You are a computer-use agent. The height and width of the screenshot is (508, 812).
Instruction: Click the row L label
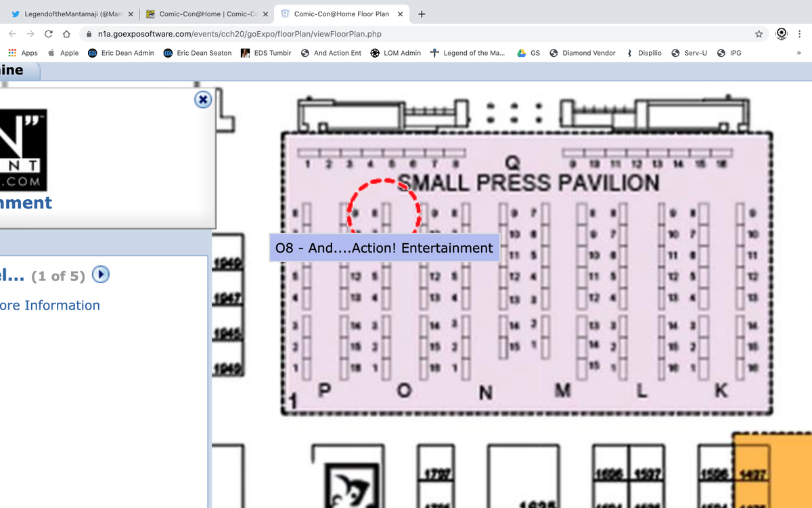click(x=641, y=391)
